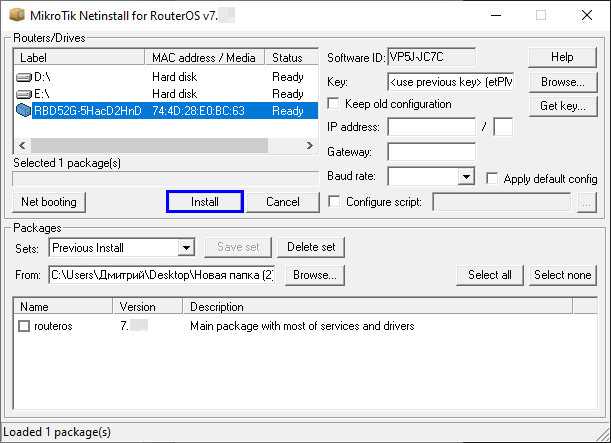Click Select all packages button
The image size is (611, 443).
[490, 275]
